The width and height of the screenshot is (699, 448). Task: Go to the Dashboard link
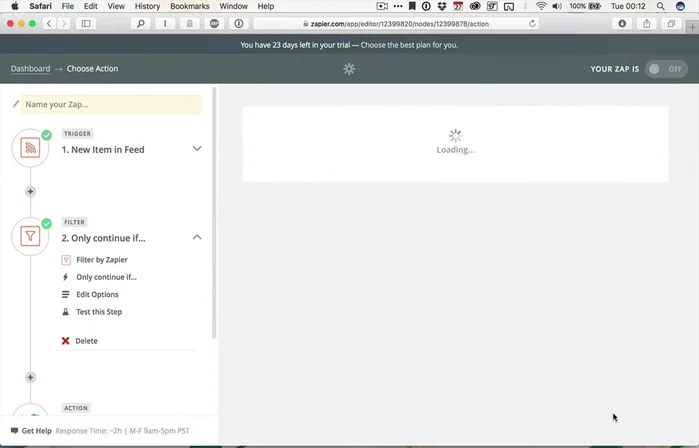[30, 69]
